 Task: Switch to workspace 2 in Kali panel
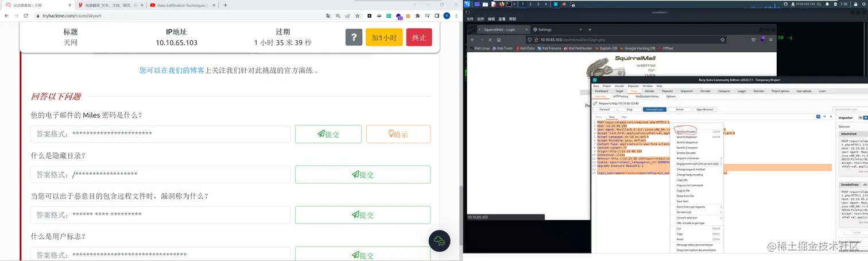[x=530, y=4]
